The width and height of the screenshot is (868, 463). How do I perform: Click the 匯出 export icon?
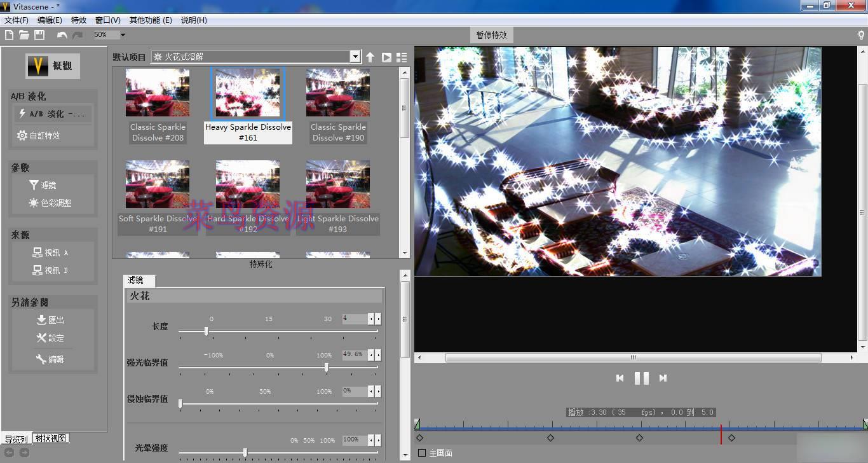click(51, 320)
